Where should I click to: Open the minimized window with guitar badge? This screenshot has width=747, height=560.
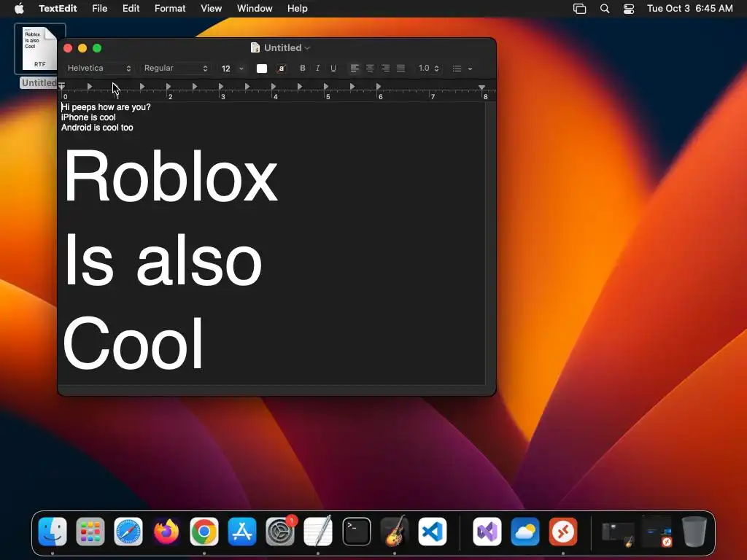point(618,533)
